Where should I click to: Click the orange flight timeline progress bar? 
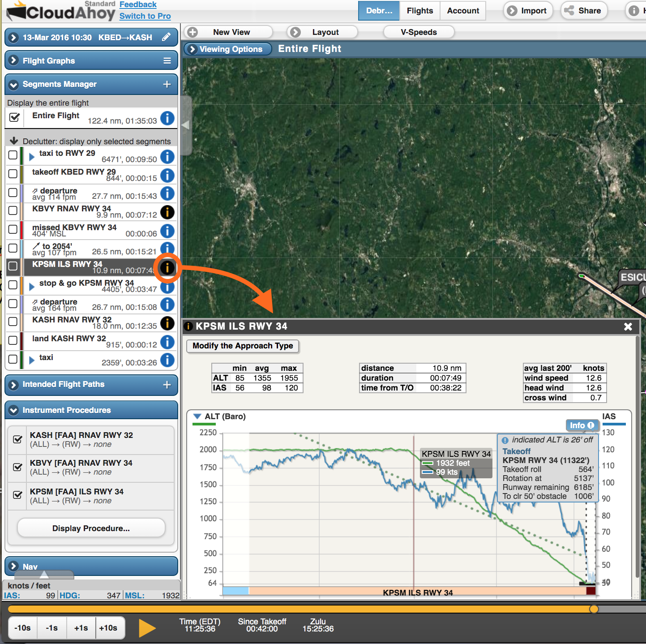tap(300, 609)
